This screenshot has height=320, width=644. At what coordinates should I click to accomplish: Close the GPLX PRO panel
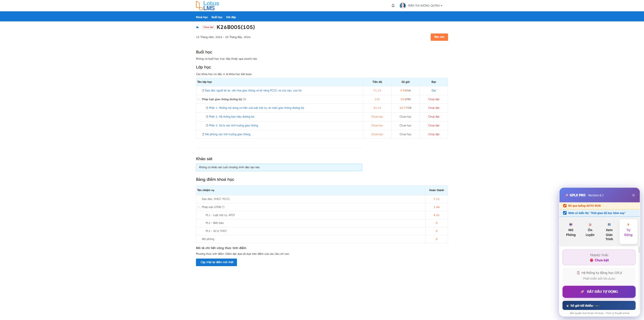(633, 195)
